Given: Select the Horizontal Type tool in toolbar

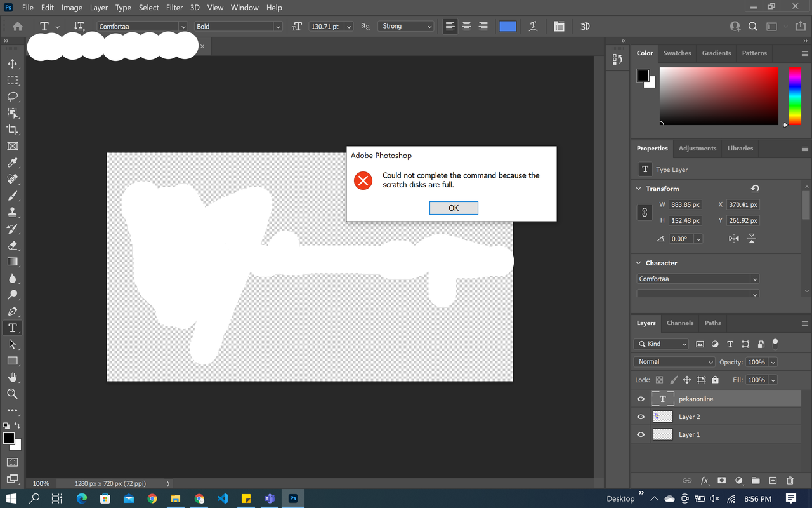Looking at the screenshot, I should pyautogui.click(x=12, y=328).
